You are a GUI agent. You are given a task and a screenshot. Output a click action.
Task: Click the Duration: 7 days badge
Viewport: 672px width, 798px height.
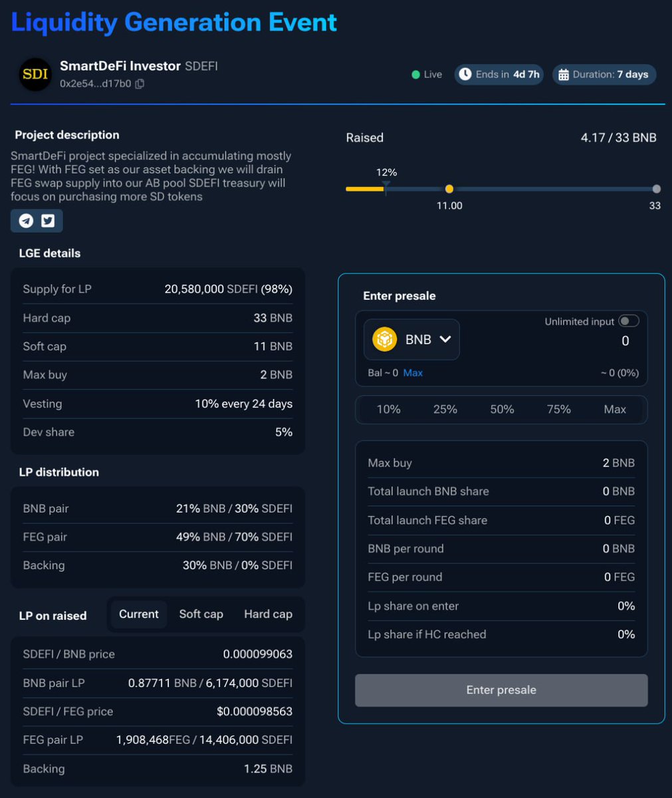[604, 74]
